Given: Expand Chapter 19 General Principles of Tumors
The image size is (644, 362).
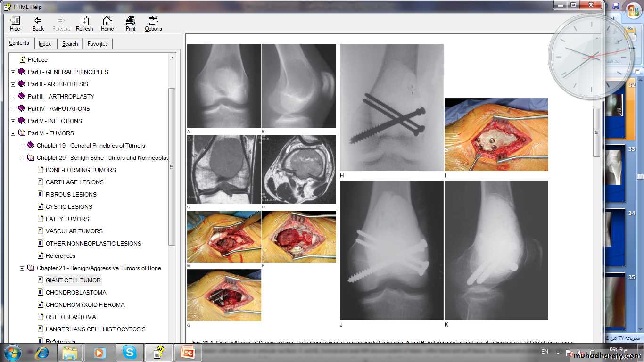Looking at the screenshot, I should pyautogui.click(x=22, y=146).
